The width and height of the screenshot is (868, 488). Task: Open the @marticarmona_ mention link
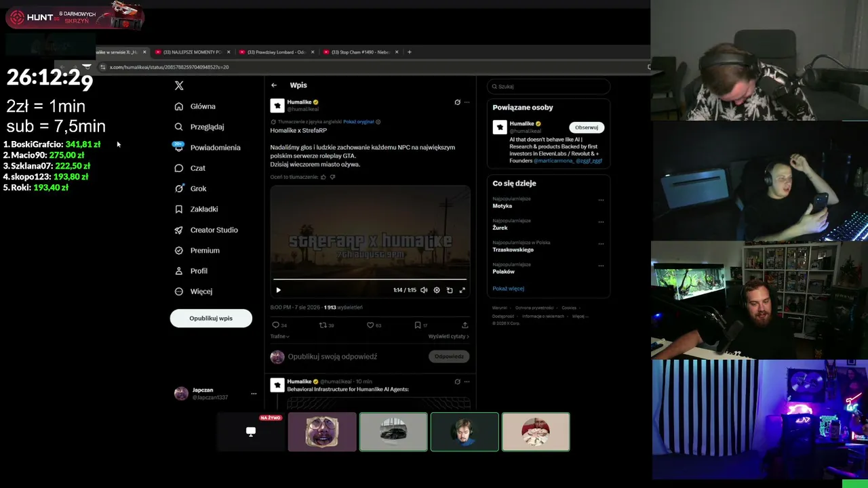point(553,161)
